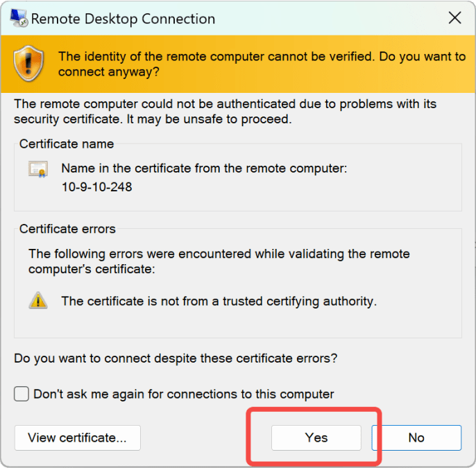
Task: Open View certificate details
Action: point(78,437)
